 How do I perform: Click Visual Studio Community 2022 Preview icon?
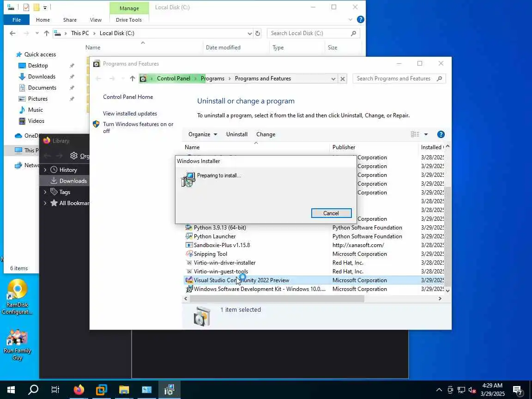[x=189, y=280]
